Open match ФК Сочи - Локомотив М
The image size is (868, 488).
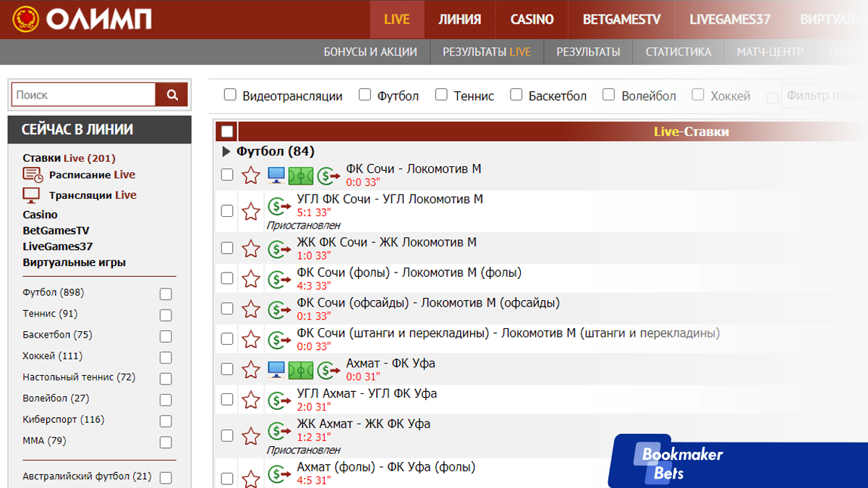coord(414,168)
